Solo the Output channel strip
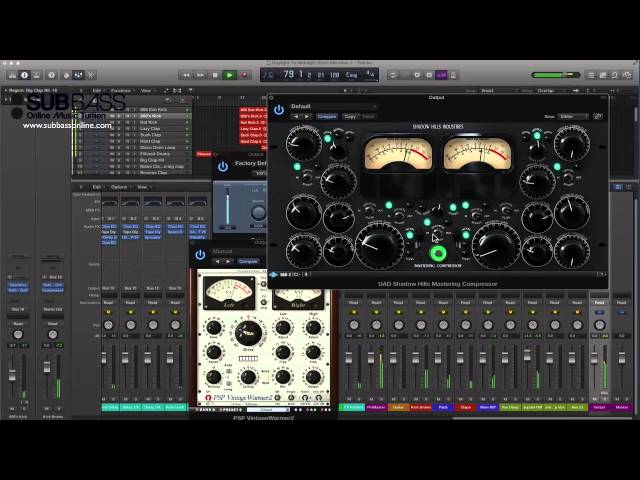Screen dimensions: 640x480 (605, 399)
